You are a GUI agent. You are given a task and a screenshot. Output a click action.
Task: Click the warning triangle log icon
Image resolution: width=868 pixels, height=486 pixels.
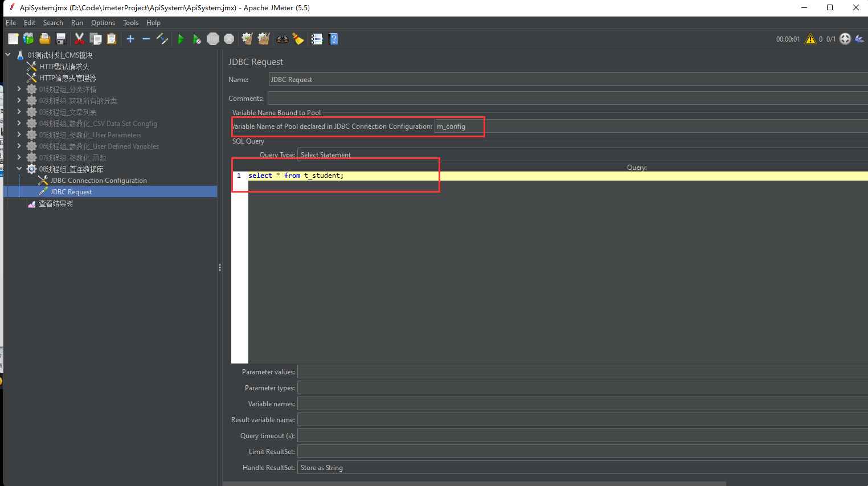[810, 39]
